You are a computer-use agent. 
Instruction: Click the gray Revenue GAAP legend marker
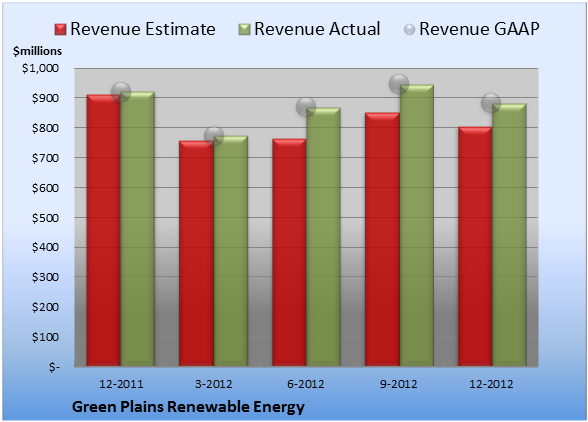coord(409,30)
